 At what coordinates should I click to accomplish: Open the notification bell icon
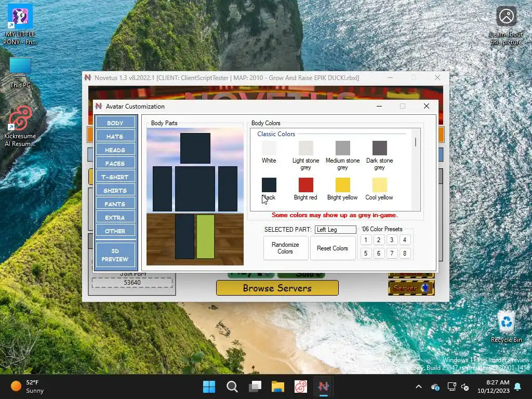(x=518, y=387)
